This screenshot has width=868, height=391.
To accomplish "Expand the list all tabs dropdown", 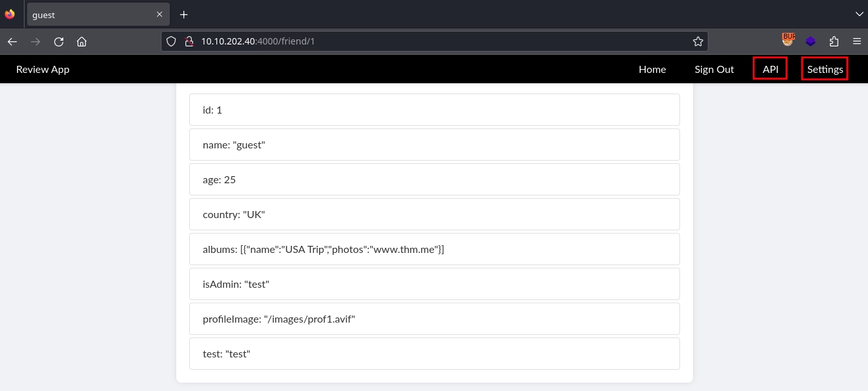I will pyautogui.click(x=858, y=14).
